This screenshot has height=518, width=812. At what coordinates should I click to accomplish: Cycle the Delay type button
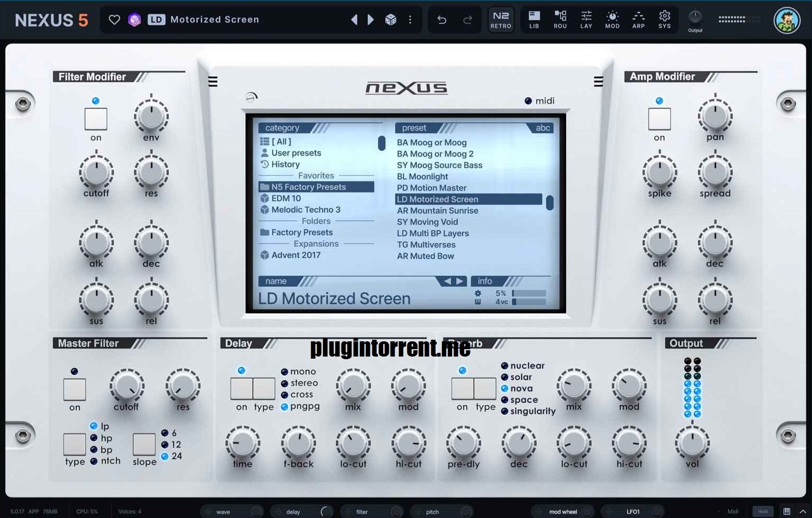(264, 389)
